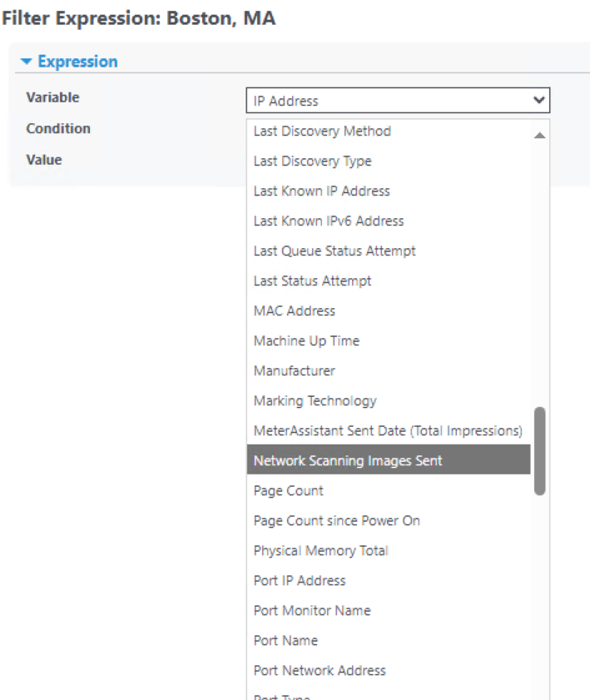Collapse the Expression section triangle
590x700 pixels.
(x=27, y=62)
